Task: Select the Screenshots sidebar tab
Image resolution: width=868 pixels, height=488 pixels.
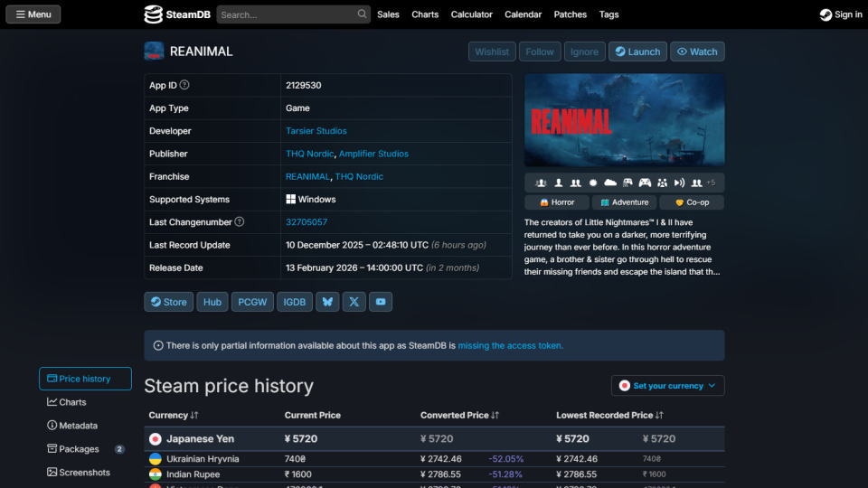Action: point(85,472)
